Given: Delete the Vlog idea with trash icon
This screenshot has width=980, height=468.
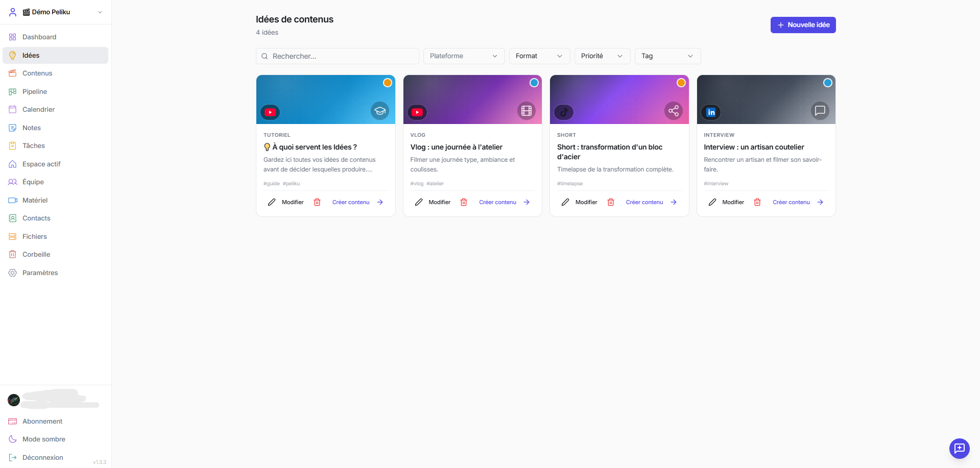Looking at the screenshot, I should click(x=464, y=202).
